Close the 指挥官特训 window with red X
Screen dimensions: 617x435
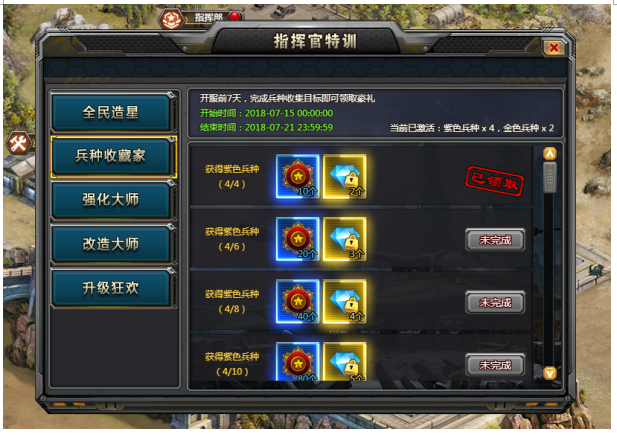click(x=554, y=48)
